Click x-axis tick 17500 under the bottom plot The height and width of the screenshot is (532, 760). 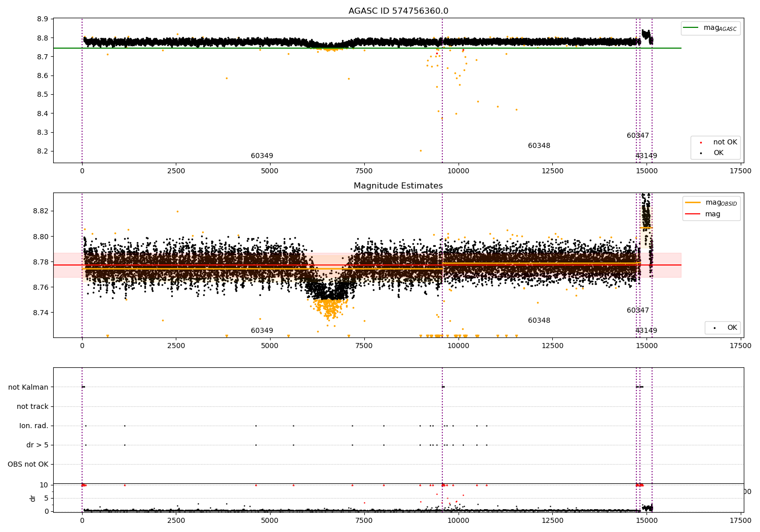coord(741,520)
